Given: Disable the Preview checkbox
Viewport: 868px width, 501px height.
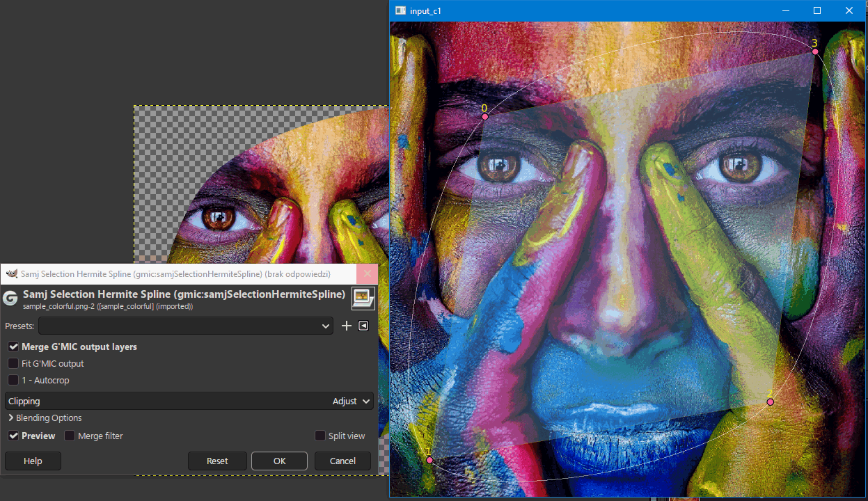Looking at the screenshot, I should [x=13, y=436].
